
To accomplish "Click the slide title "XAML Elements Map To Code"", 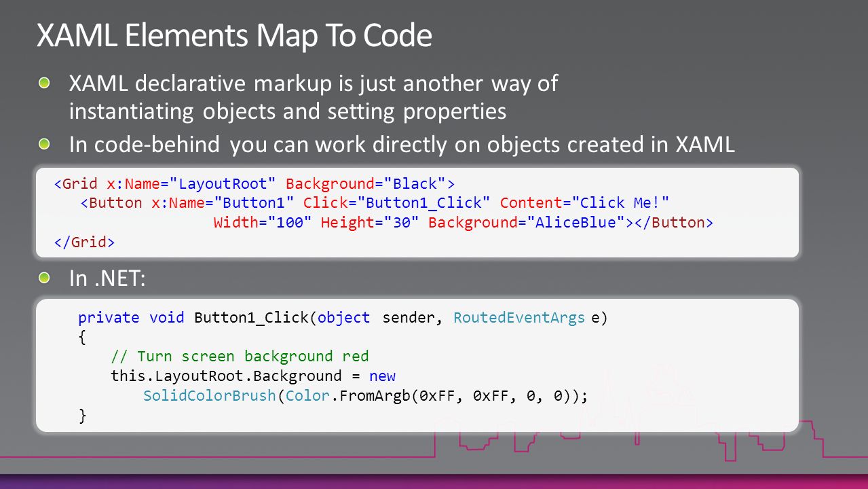I will (234, 35).
